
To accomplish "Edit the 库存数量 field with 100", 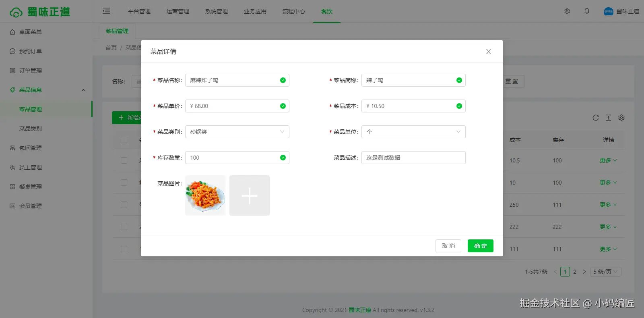I will coord(237,158).
